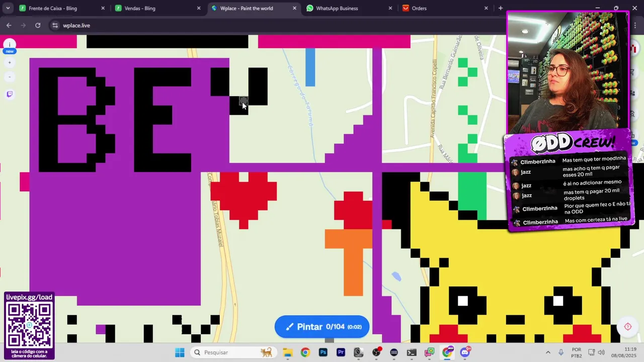Click the red locate compass icon bottom right
This screenshot has width=644, height=362.
(x=627, y=327)
